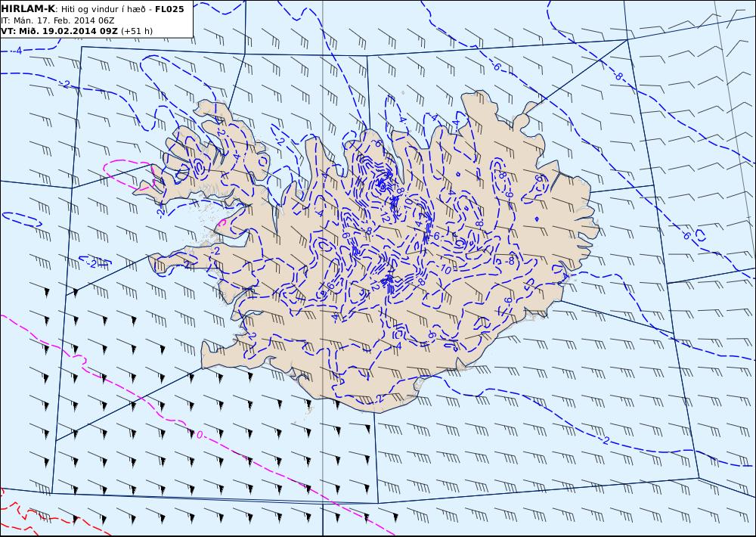Click the title line 'HIRLAM-K: Hiti og vindur í hæð - FL025'
This screenshot has width=756, height=537.
(92, 9)
